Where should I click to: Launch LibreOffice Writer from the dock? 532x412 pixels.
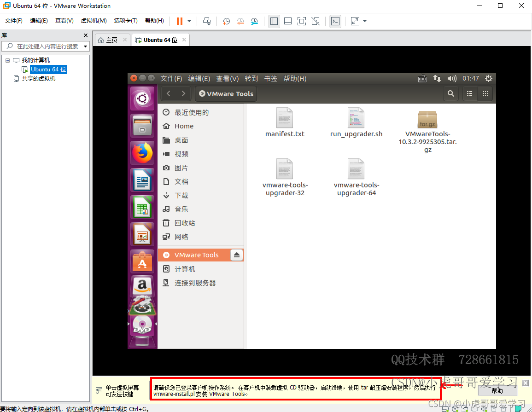[142, 180]
